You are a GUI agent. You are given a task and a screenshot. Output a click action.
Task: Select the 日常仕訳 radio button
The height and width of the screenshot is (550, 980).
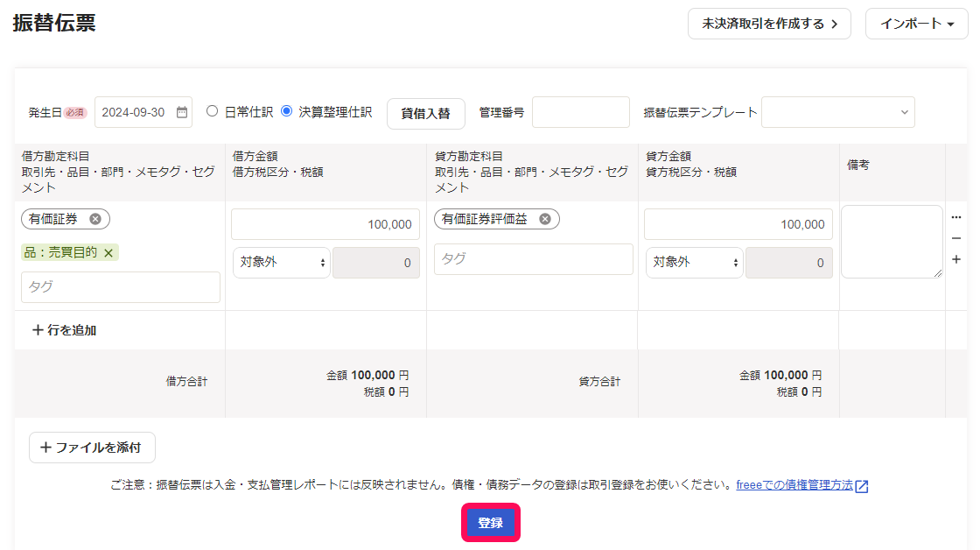pyautogui.click(x=213, y=111)
